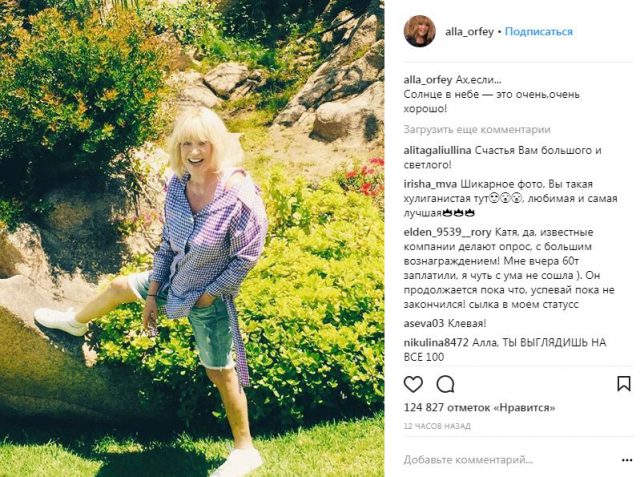Open commenter irisha_mva's profile
This screenshot has width=640, height=477.
[x=430, y=184]
